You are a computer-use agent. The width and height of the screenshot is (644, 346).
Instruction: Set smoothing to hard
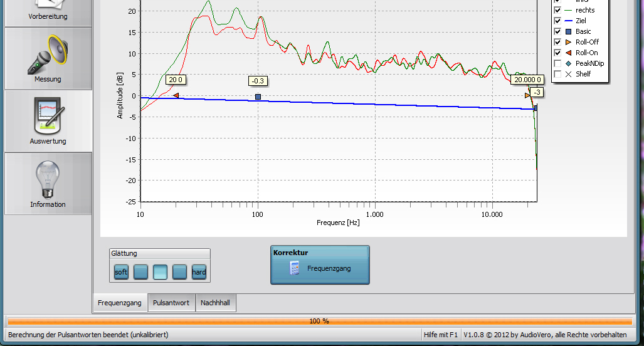click(199, 272)
